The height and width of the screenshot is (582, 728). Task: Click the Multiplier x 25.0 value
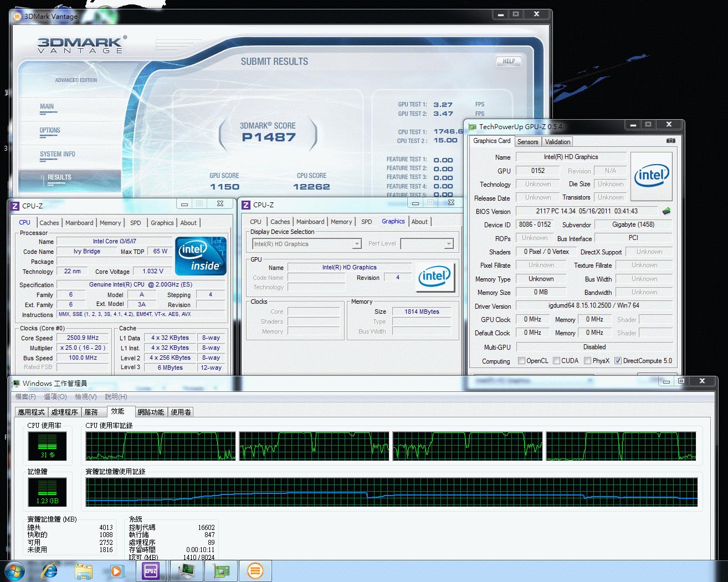coord(83,348)
